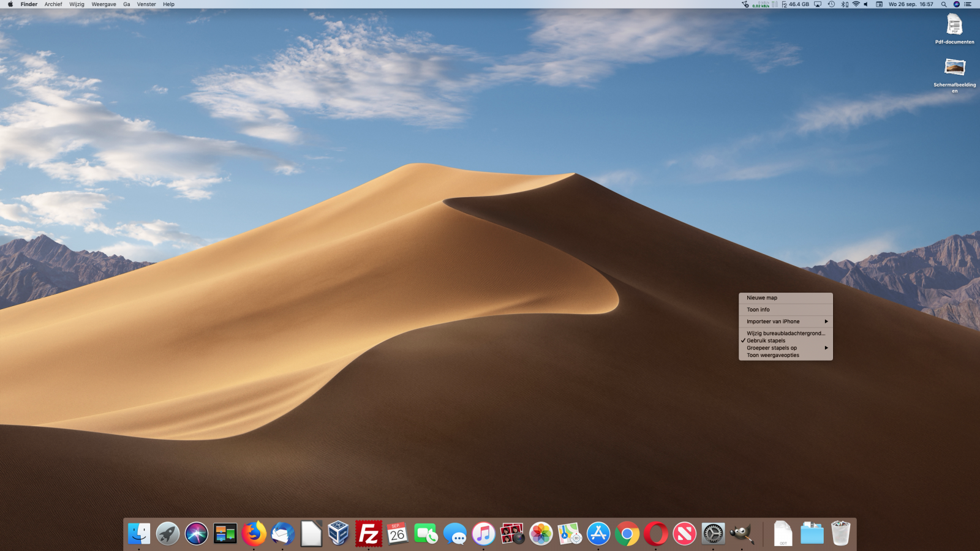Select Nieuwe map in context menu
Viewport: 980px width, 551px height.
point(762,298)
